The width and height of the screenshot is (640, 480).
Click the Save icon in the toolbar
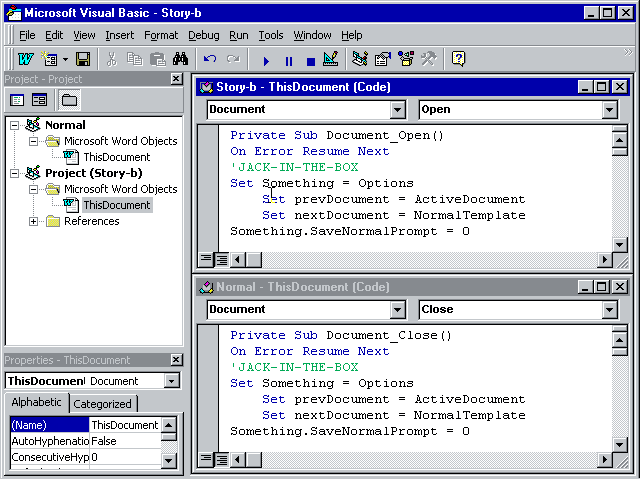click(83, 60)
